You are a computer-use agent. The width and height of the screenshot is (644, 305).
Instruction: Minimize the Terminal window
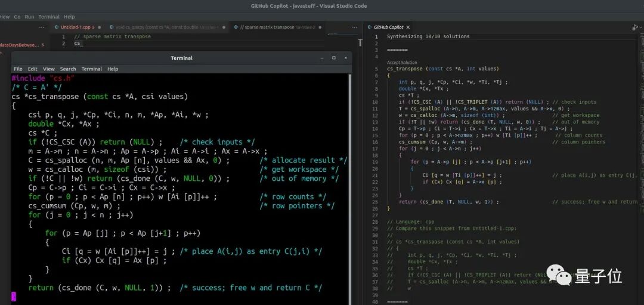[x=323, y=58]
